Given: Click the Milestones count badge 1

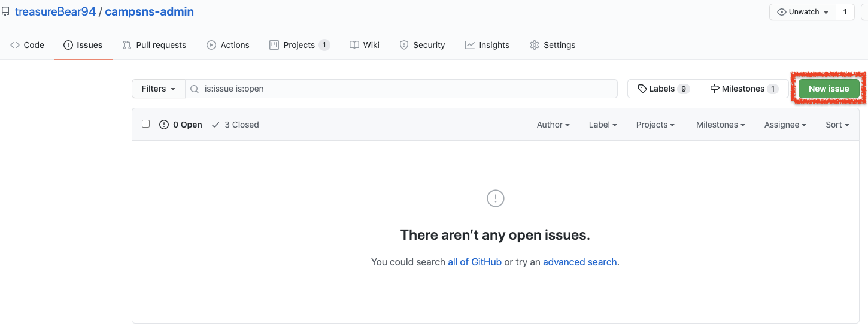Looking at the screenshot, I should pos(773,89).
